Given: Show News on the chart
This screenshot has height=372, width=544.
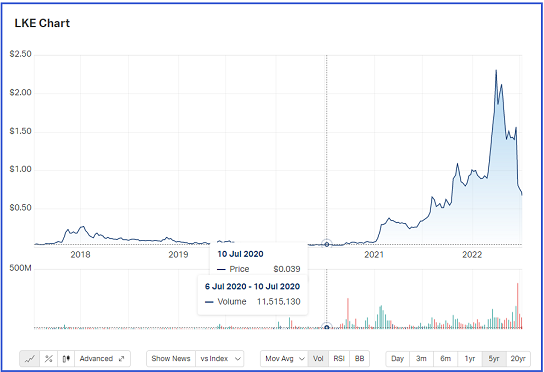Looking at the screenshot, I should click(171, 358).
